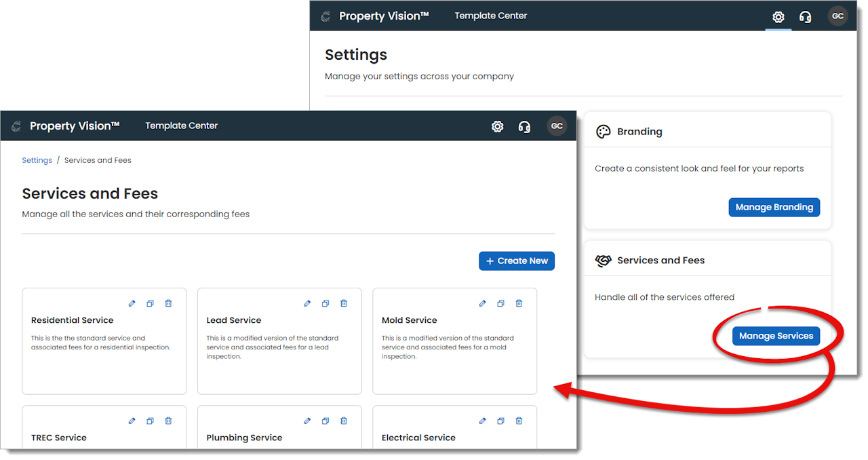Screen dimensions: 868x460
Task: Click trash icon on Electrical Service card
Action: 519,421
